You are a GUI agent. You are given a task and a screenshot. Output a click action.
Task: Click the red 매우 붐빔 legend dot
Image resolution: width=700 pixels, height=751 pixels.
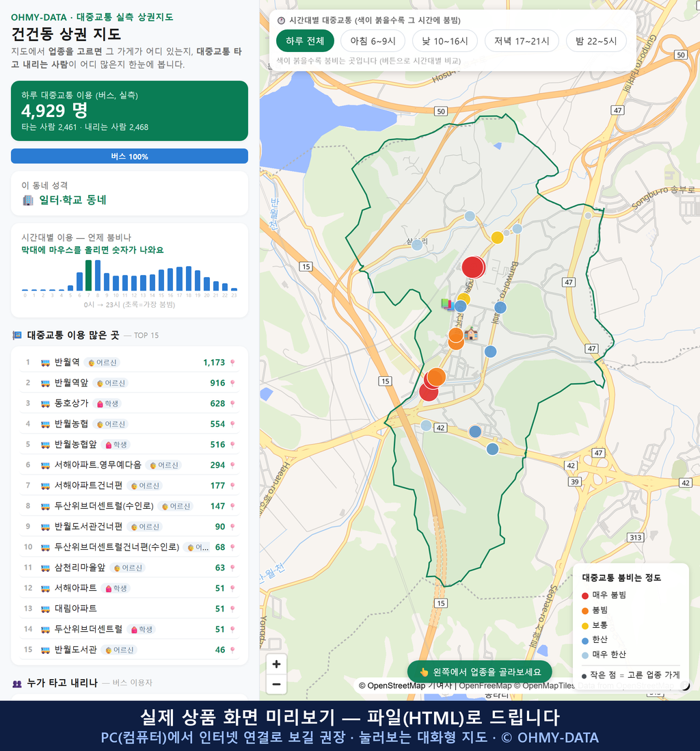[584, 596]
